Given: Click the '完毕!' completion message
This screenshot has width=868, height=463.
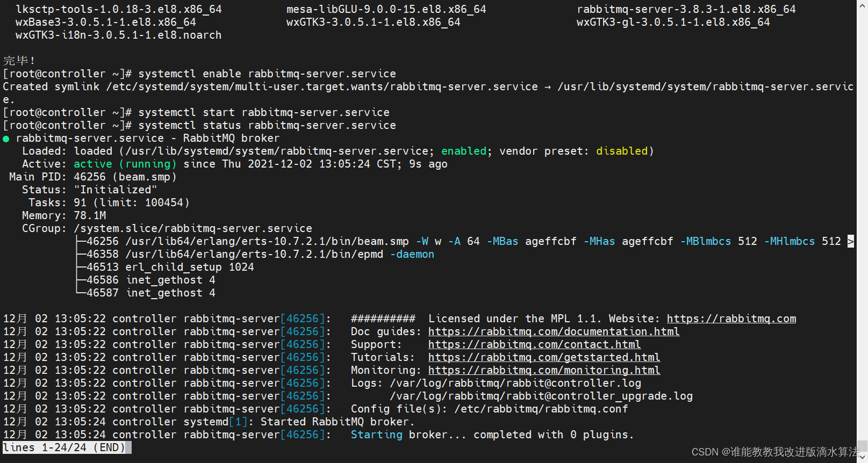Looking at the screenshot, I should pyautogui.click(x=19, y=61).
